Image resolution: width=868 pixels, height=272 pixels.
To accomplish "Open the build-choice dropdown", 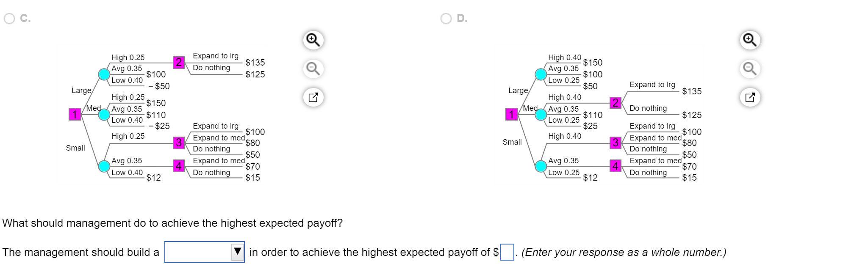I will pyautogui.click(x=204, y=252).
